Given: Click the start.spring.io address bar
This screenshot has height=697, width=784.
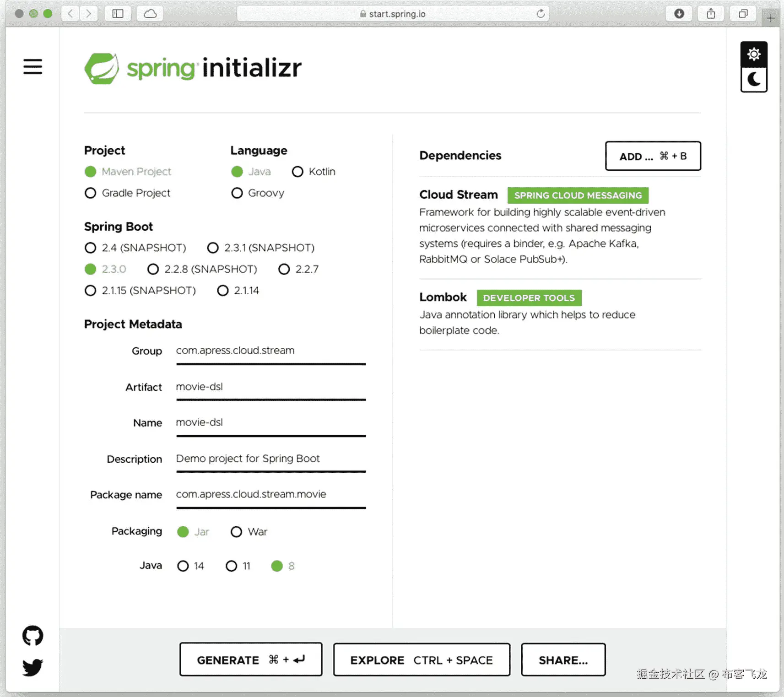Looking at the screenshot, I should pyautogui.click(x=393, y=14).
